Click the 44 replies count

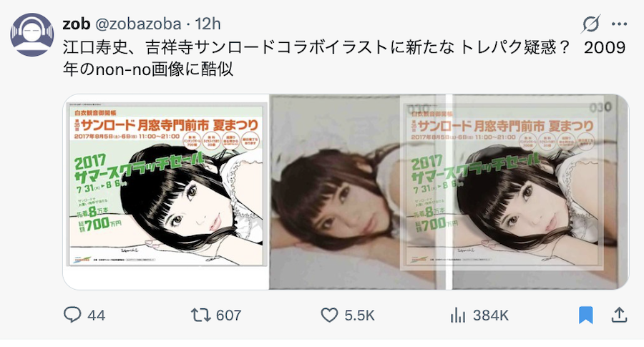(96, 316)
